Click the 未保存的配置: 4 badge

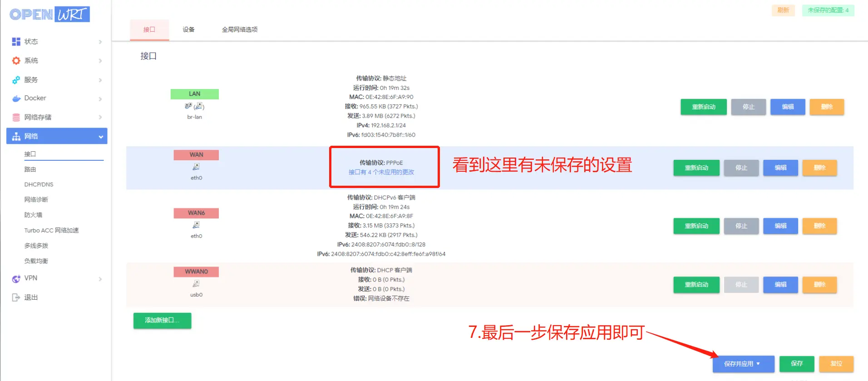(x=828, y=10)
